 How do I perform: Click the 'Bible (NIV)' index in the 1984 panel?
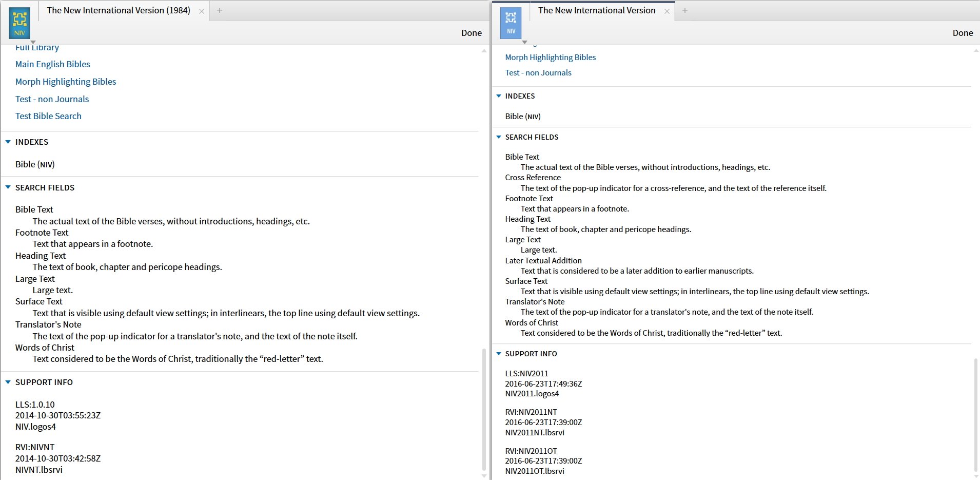click(35, 164)
